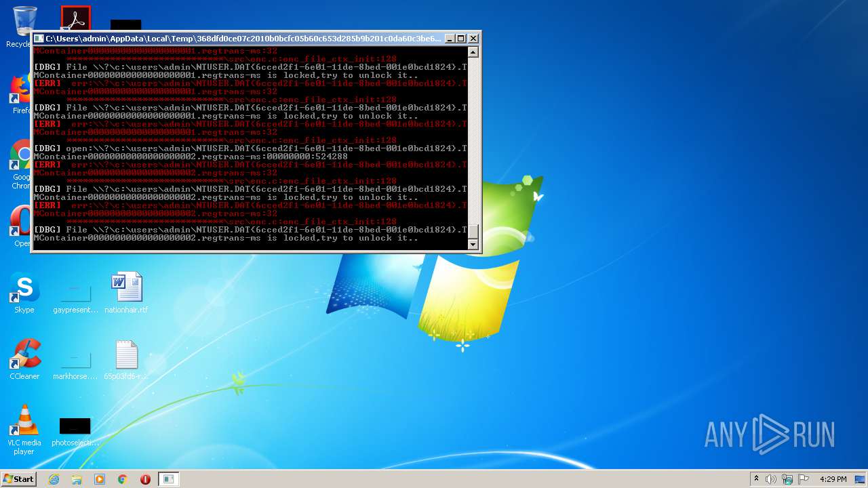Open the Action Center flag icon

coord(803,479)
